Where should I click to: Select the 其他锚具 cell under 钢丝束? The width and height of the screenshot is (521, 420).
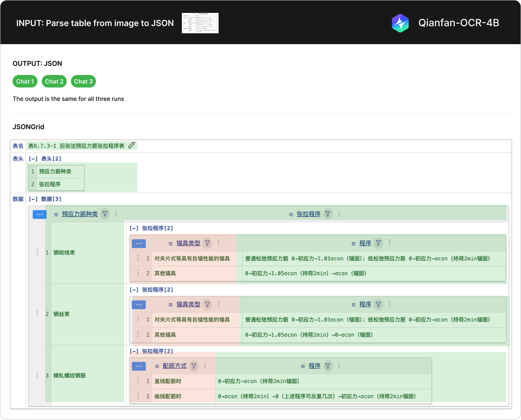[165, 335]
